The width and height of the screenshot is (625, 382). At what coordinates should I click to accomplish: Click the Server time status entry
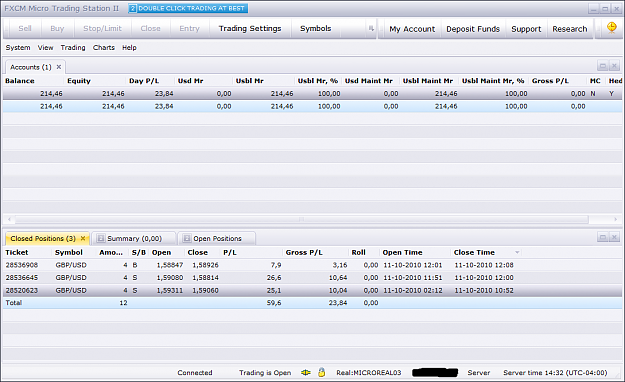click(x=555, y=373)
